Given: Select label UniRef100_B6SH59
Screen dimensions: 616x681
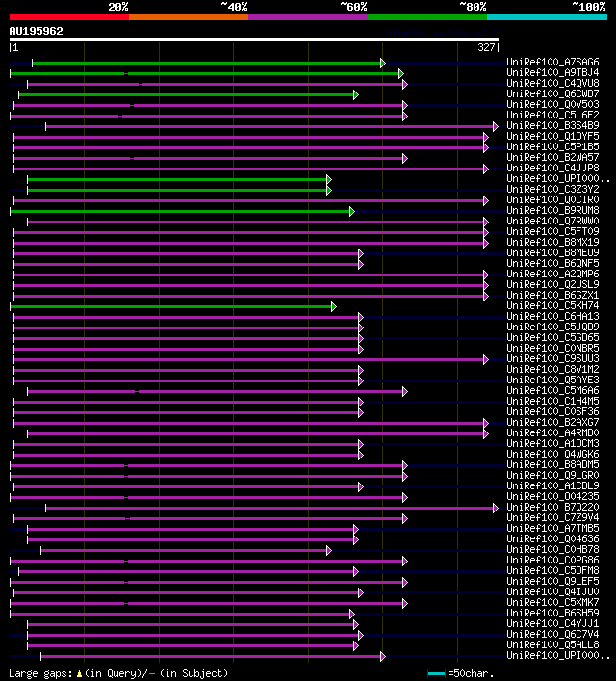Looking at the screenshot, I should coord(552,613).
